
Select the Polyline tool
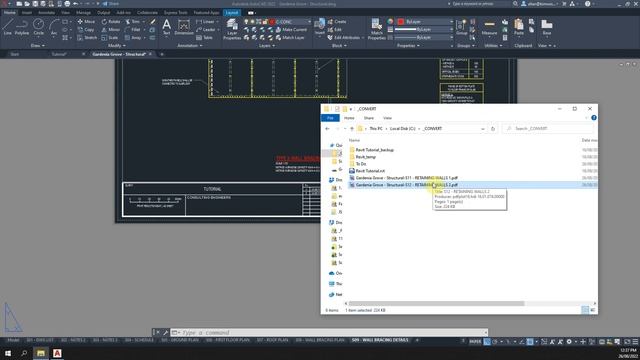(x=22, y=27)
